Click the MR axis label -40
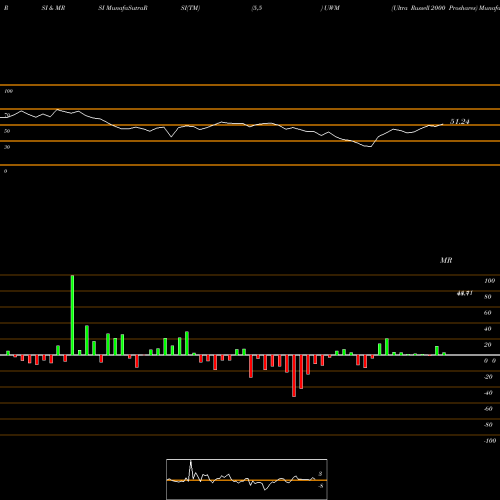 pos(488,393)
